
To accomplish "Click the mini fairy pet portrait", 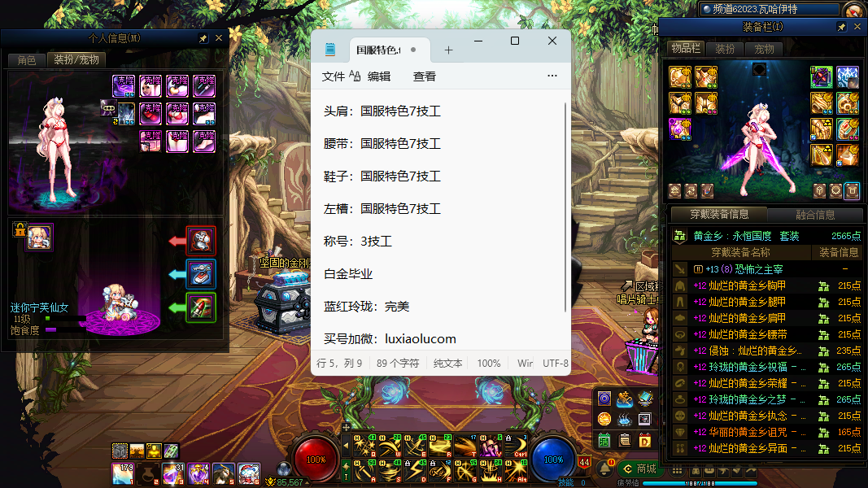I will pos(39,237).
